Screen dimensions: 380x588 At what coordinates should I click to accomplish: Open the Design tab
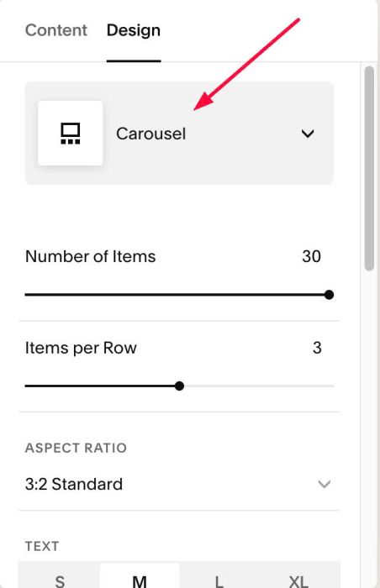click(x=134, y=30)
